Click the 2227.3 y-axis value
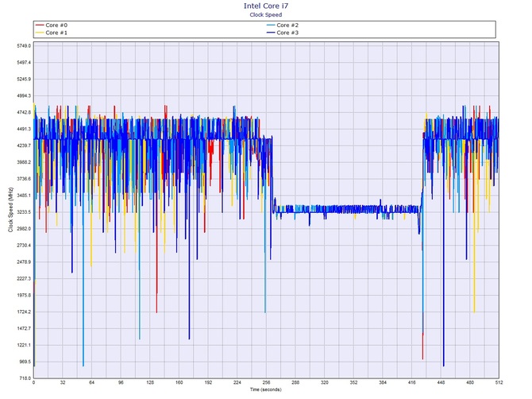The height and width of the screenshot is (399, 532). coord(24,279)
